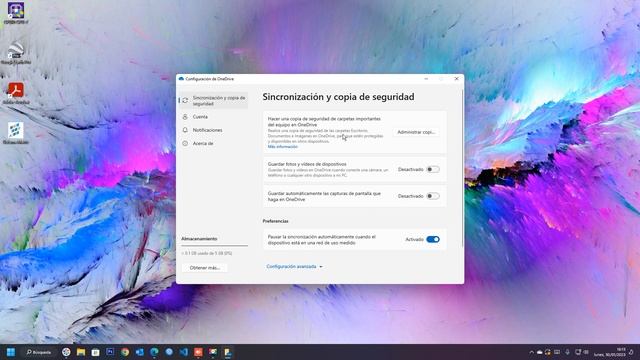
Task: Click the Administrar copia button
Action: [416, 132]
